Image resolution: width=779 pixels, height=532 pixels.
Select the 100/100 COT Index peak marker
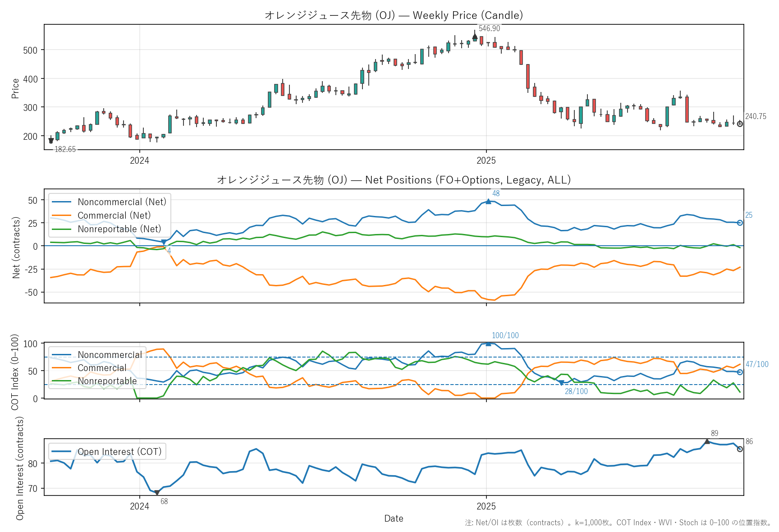click(x=488, y=344)
